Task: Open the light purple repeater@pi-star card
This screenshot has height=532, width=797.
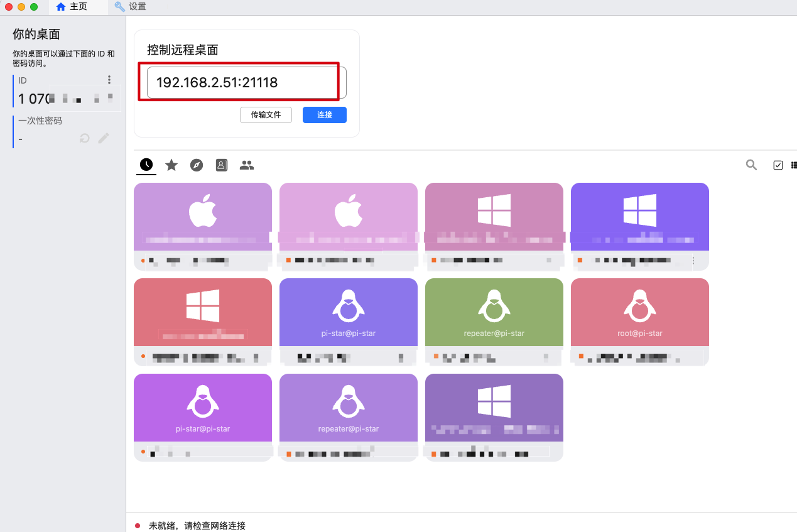Action: (349, 418)
